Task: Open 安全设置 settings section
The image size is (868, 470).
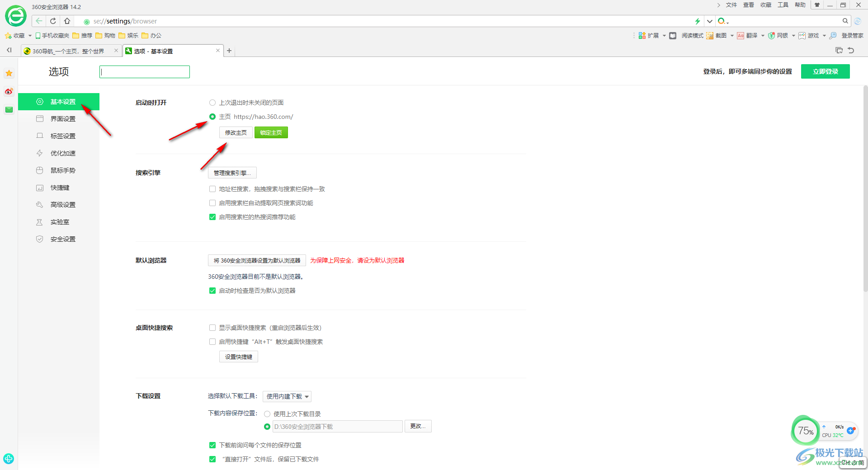Action: pos(59,239)
